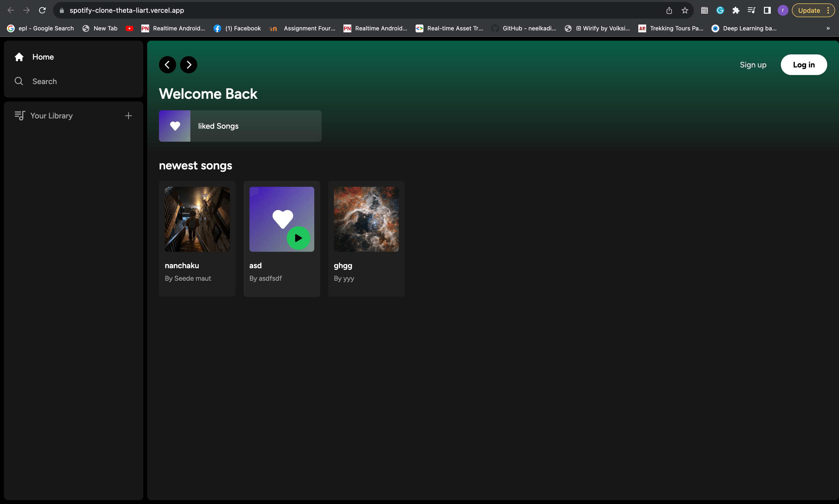The image size is (839, 504).
Task: Open the Chrome three-dot menu
Action: [828, 10]
